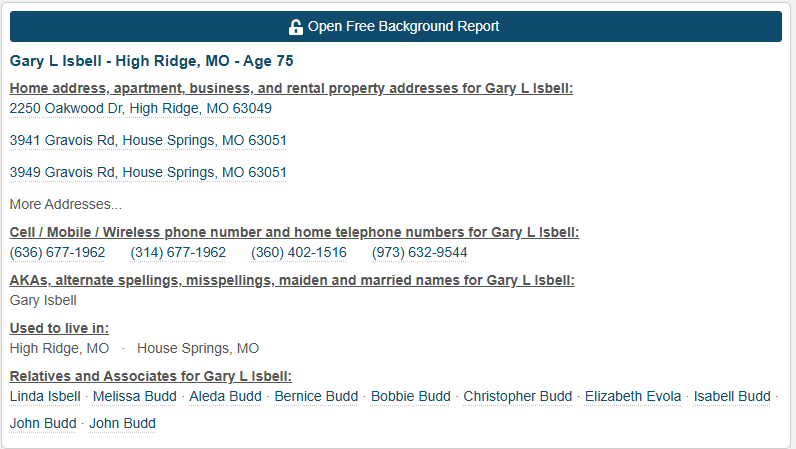This screenshot has width=796, height=449.
Task: Click phone number (636) 677-1962
Action: coord(57,252)
